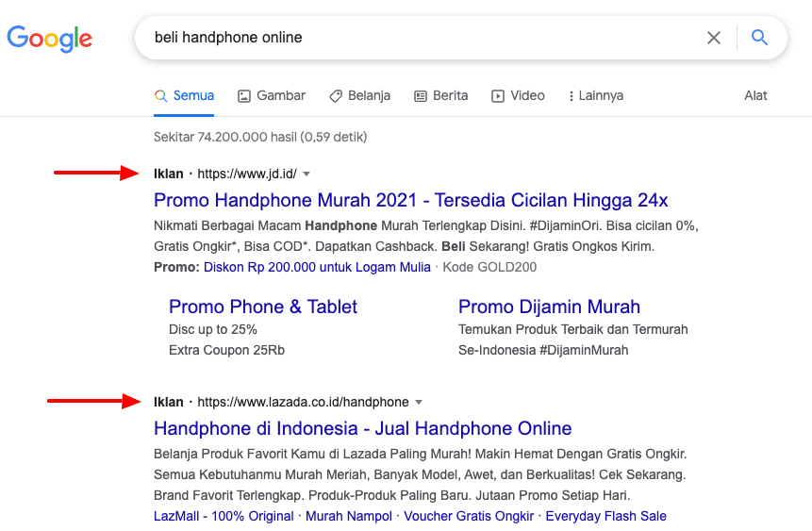Expand dropdown arrow next to jd.id URL

(x=307, y=174)
